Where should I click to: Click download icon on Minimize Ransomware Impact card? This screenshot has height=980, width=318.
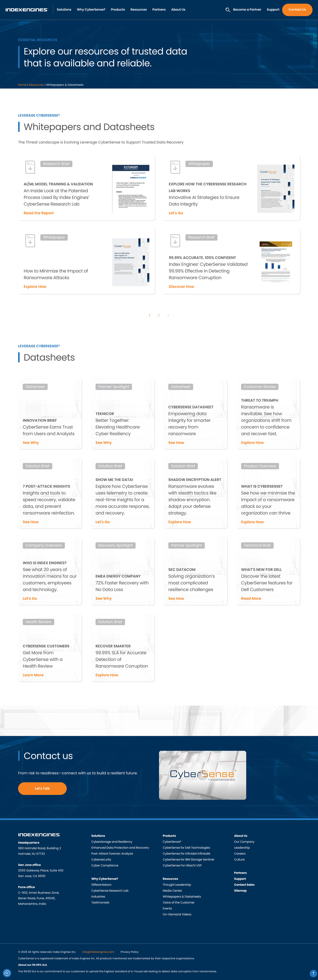point(30,240)
